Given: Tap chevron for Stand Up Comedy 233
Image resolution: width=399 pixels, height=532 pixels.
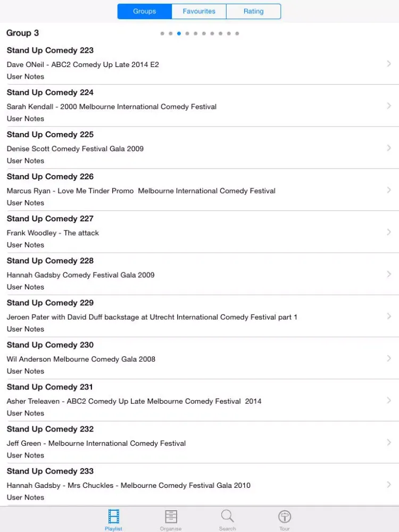Looking at the screenshot, I should click(x=389, y=484).
